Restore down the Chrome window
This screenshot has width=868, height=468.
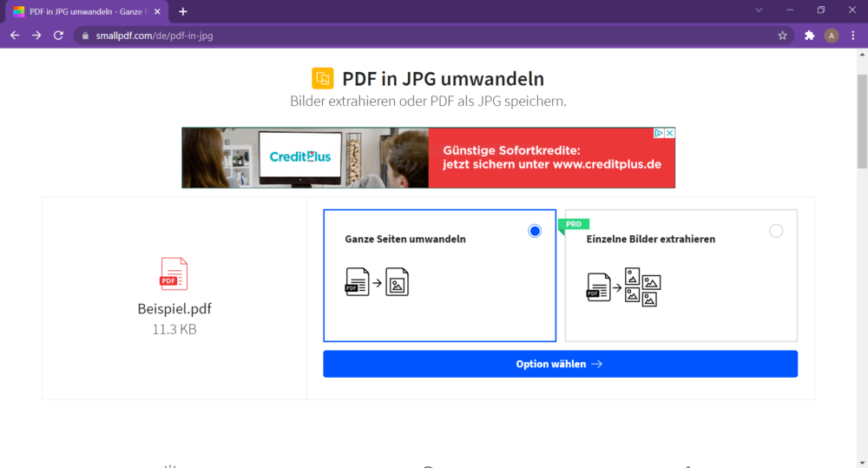click(x=821, y=10)
